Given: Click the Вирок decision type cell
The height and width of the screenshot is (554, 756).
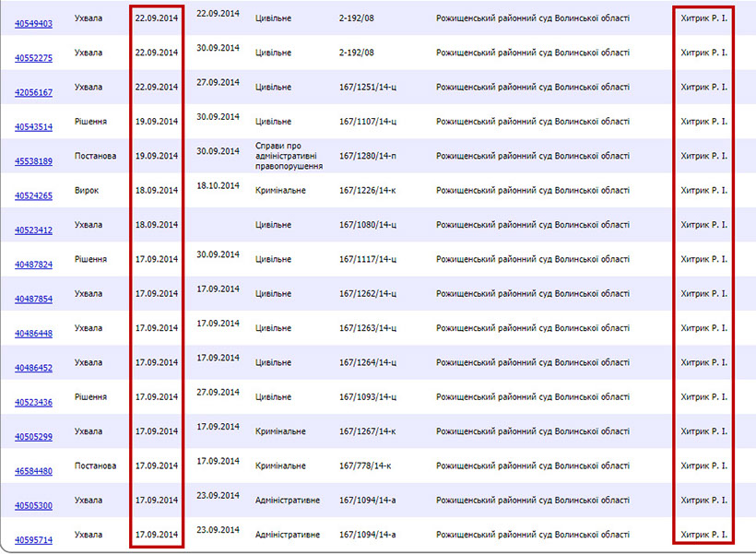Looking at the screenshot, I should click(x=88, y=190).
